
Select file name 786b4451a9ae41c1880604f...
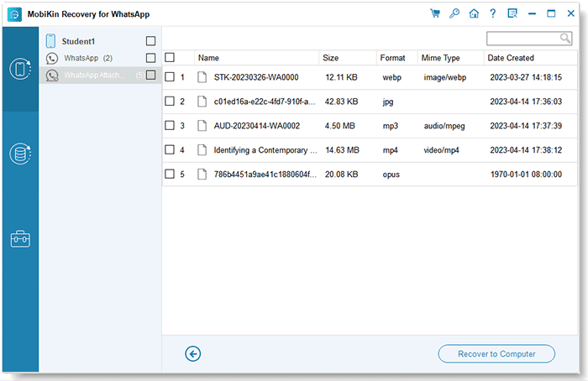tap(265, 175)
